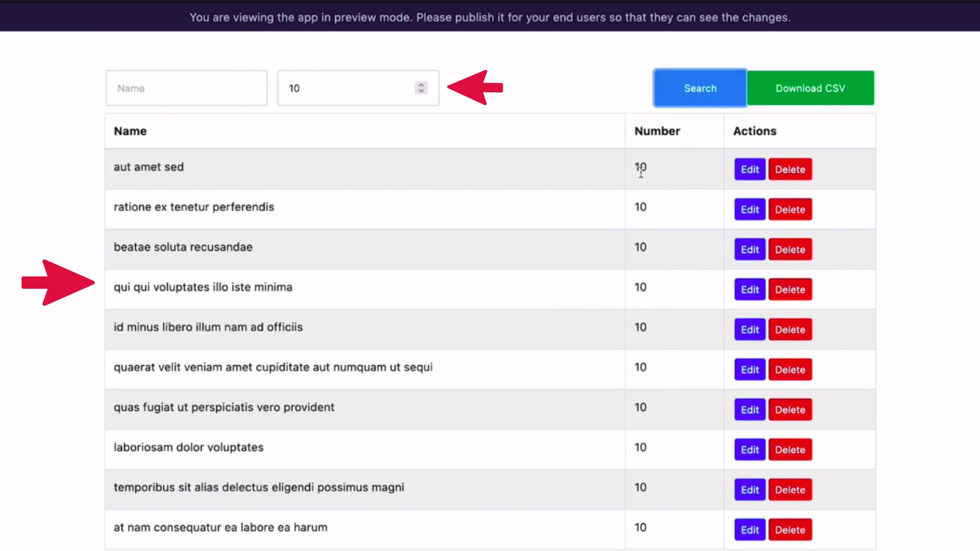
Task: Click the green Download CSV button
Action: (811, 88)
